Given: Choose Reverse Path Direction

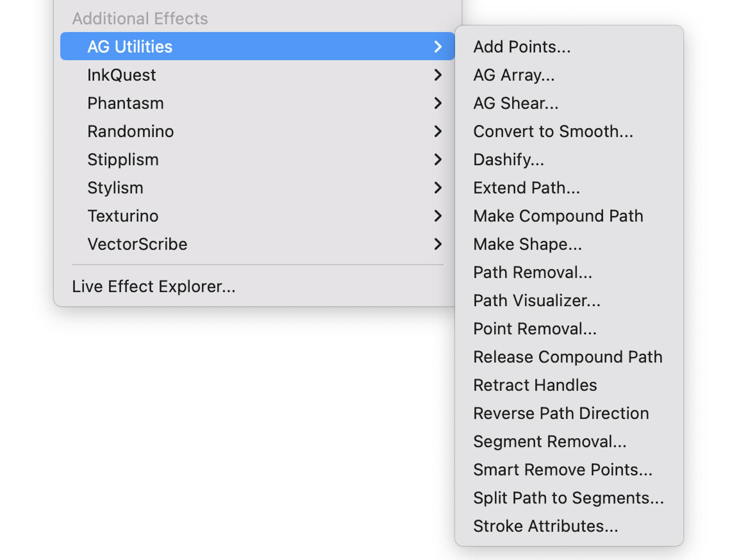Looking at the screenshot, I should click(x=561, y=413).
